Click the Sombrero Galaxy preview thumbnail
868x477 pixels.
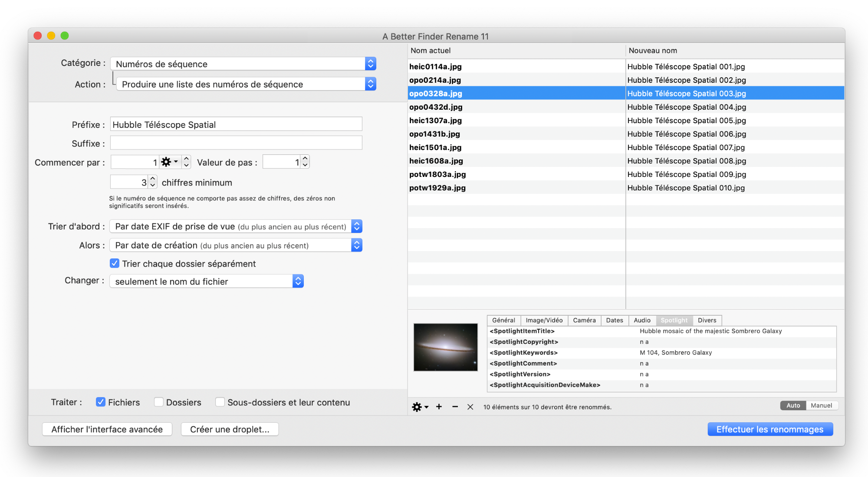pos(445,347)
